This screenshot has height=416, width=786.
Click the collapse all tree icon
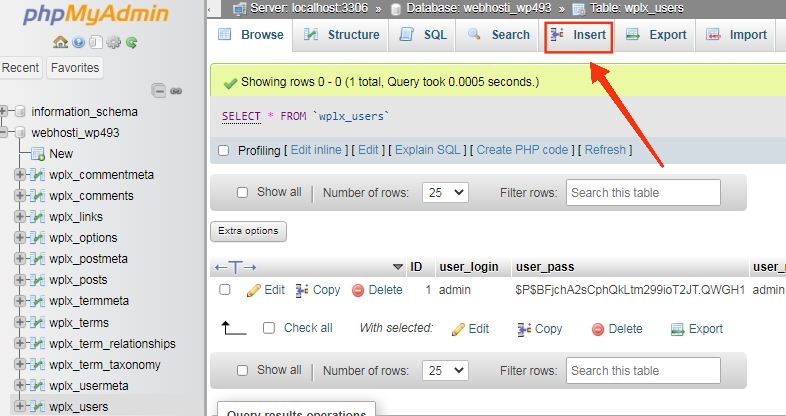click(x=158, y=91)
